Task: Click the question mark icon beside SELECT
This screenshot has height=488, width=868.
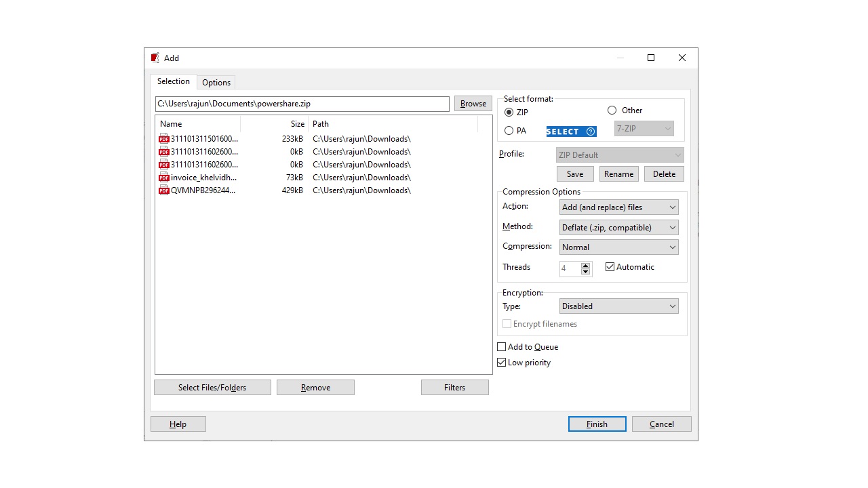Action: coord(591,131)
